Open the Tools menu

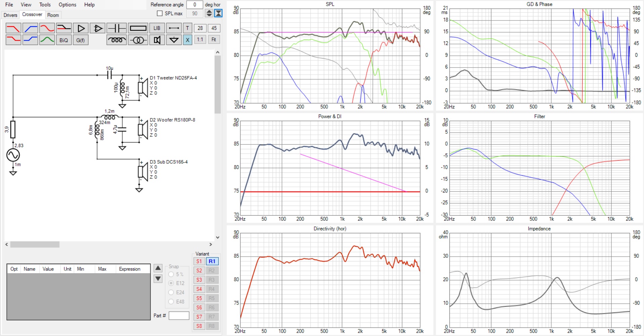tap(45, 5)
